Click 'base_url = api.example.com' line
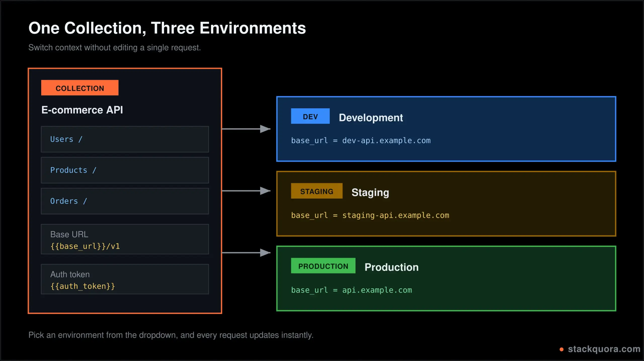Screen dimensions: 644x361 351,290
